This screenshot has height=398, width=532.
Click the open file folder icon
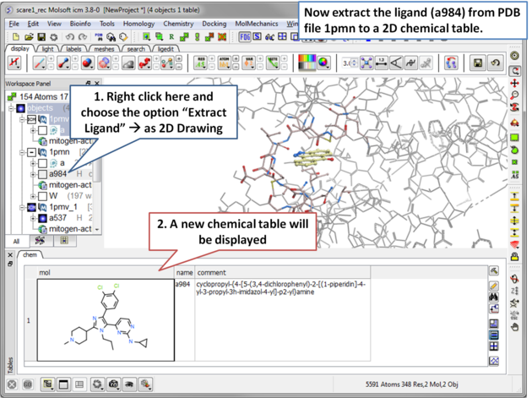(x=28, y=37)
